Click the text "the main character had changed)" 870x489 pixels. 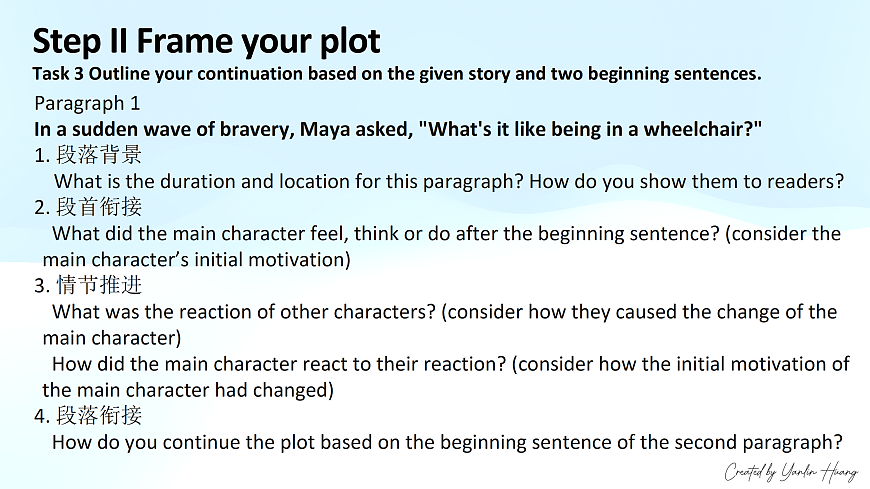188,389
